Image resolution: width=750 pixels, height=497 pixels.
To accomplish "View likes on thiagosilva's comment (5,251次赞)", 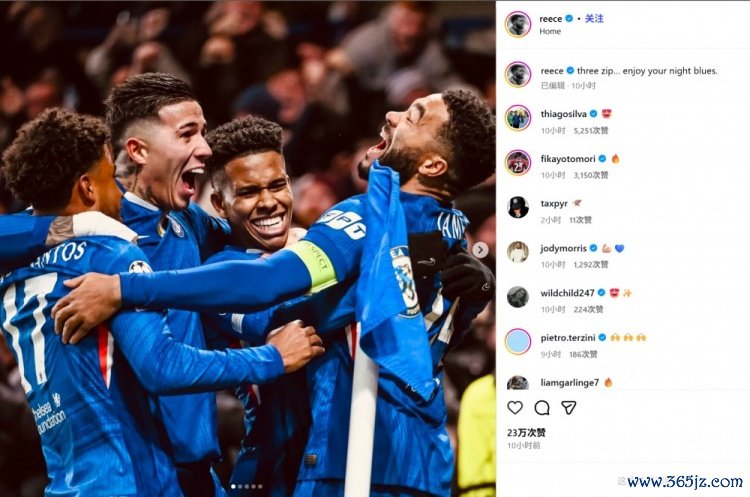I will (x=591, y=131).
